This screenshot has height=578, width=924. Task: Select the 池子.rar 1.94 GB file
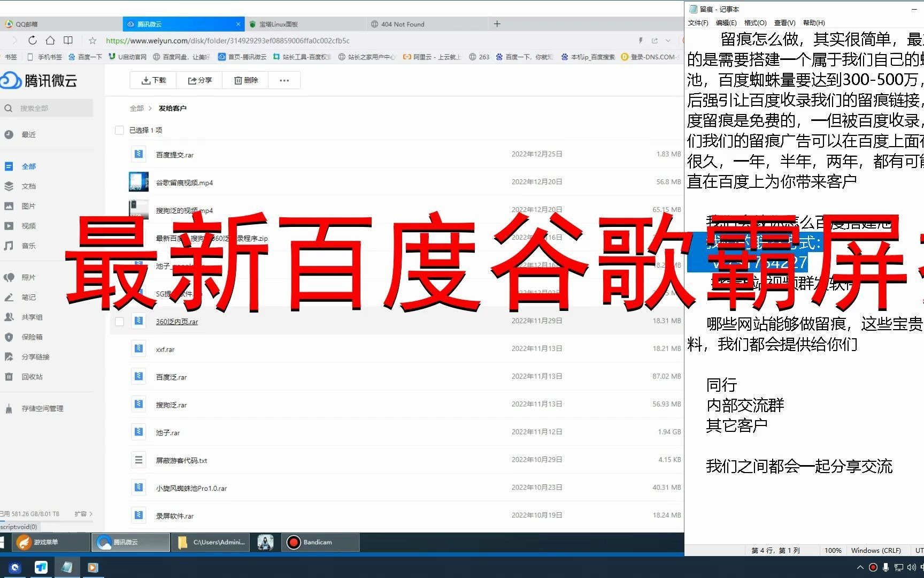(168, 433)
